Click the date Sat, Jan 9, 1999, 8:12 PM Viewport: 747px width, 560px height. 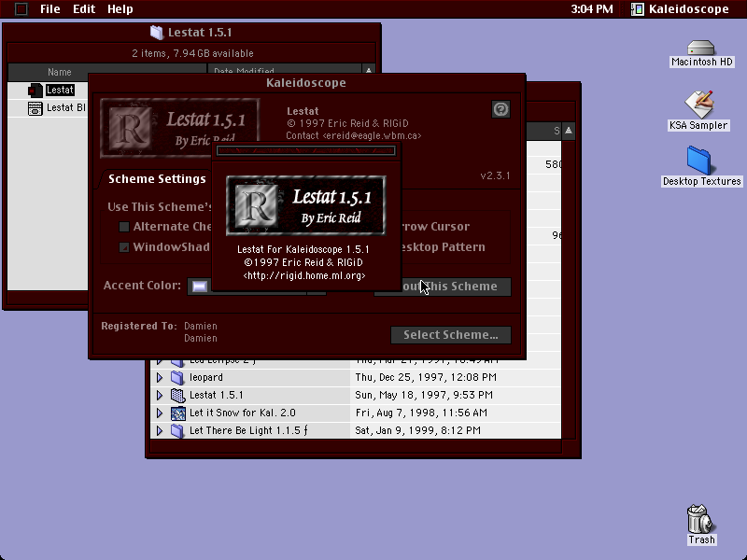pyautogui.click(x=417, y=430)
